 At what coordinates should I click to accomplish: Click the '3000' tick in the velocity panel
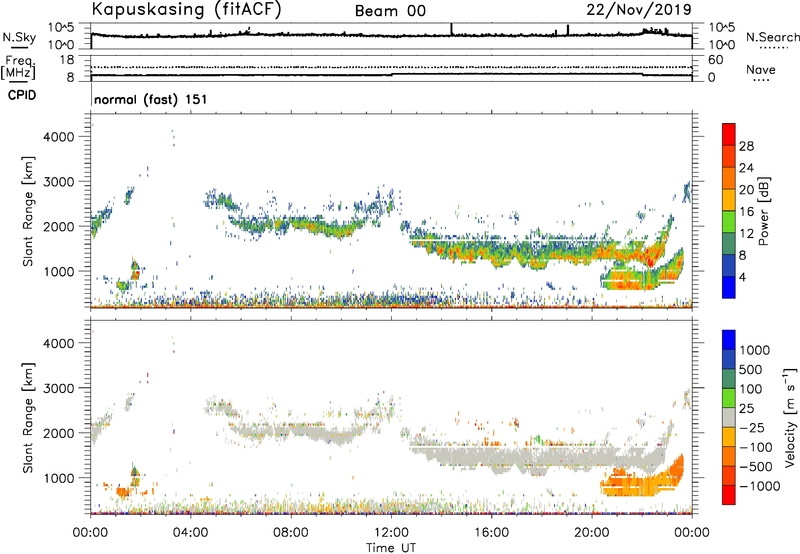pos(59,388)
